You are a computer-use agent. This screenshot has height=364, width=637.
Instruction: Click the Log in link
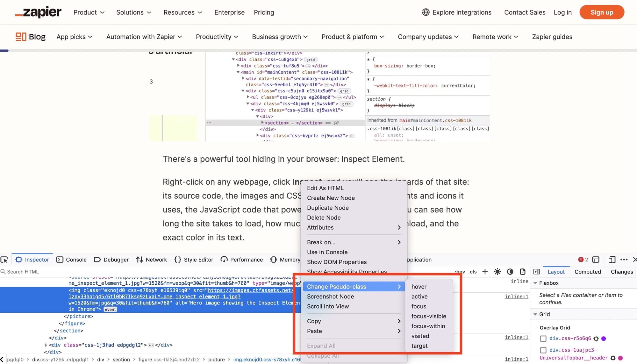coord(562,12)
